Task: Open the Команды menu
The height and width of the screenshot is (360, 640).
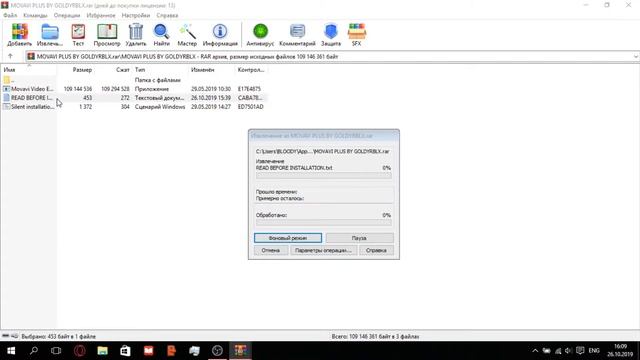Action: click(35, 15)
